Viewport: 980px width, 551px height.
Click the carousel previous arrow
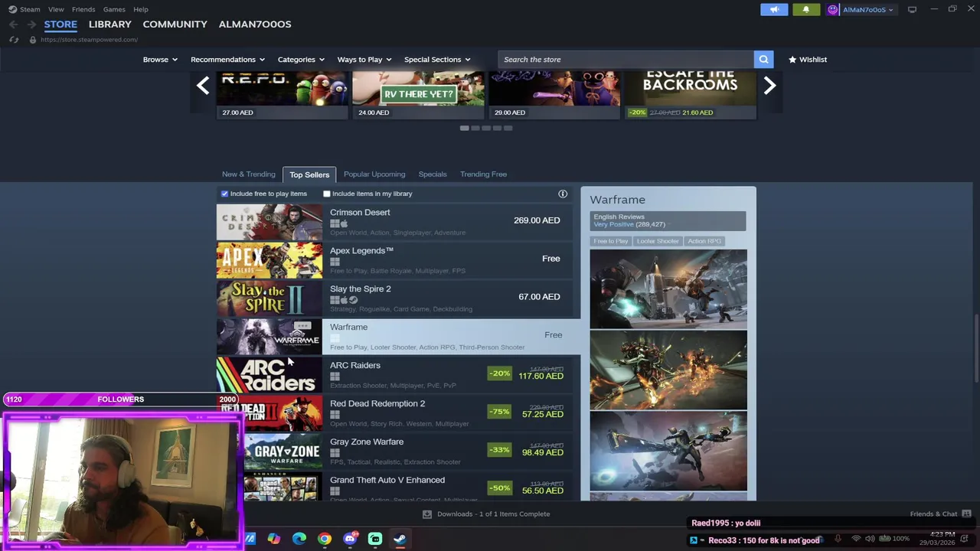(203, 85)
